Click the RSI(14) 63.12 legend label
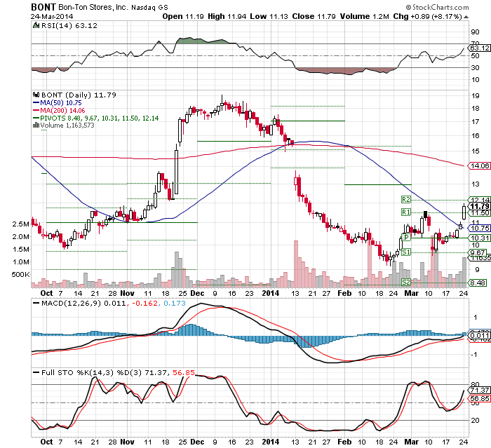The height and width of the screenshot is (448, 491). (69, 25)
